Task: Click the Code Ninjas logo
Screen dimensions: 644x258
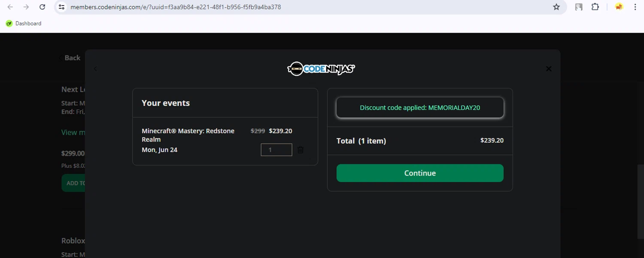Action: click(321, 69)
